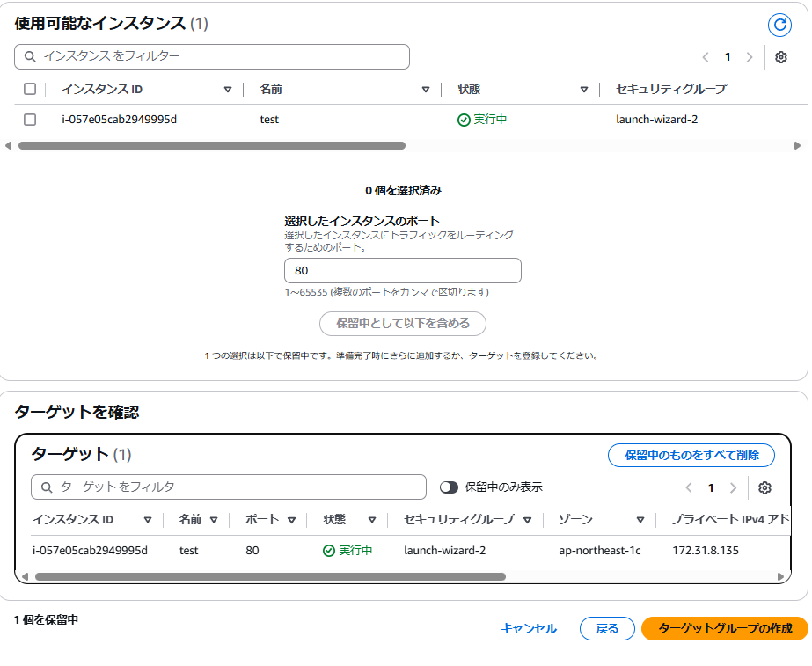Click page number 1 in targets pagination
The height and width of the screenshot is (666, 812).
click(x=711, y=487)
